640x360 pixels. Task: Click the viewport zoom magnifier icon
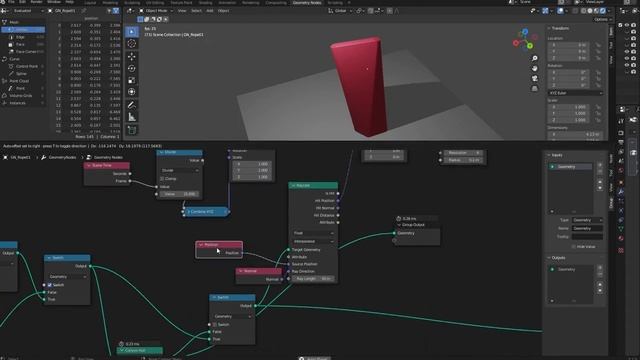point(534,58)
